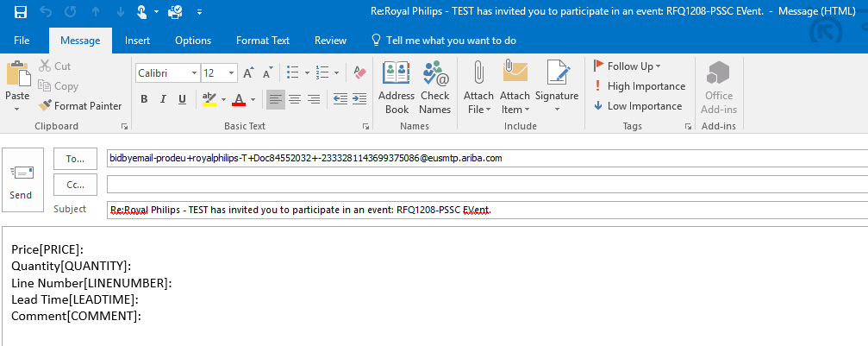Click the Comment[COMMENT]: line in body
Image resolution: width=868 pixels, height=346 pixels.
[77, 317]
